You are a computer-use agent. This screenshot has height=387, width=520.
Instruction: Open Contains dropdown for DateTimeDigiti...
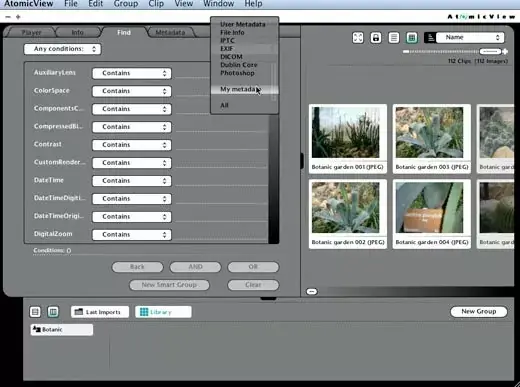[x=132, y=199]
